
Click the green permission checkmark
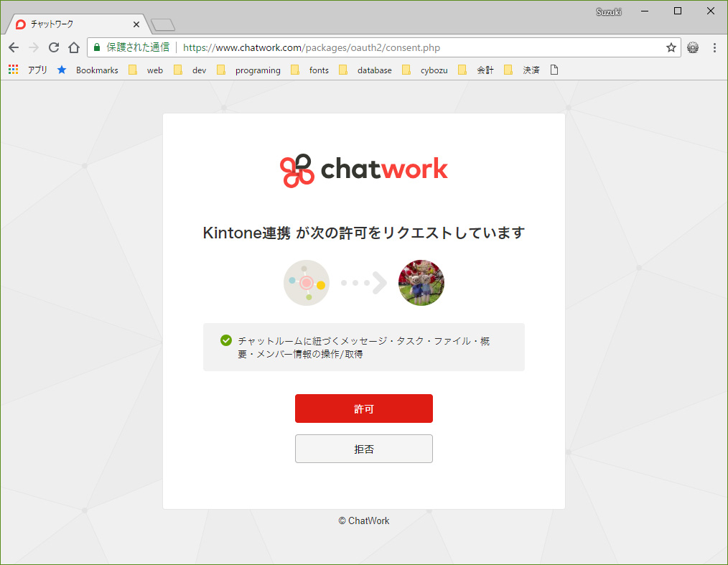tap(226, 340)
